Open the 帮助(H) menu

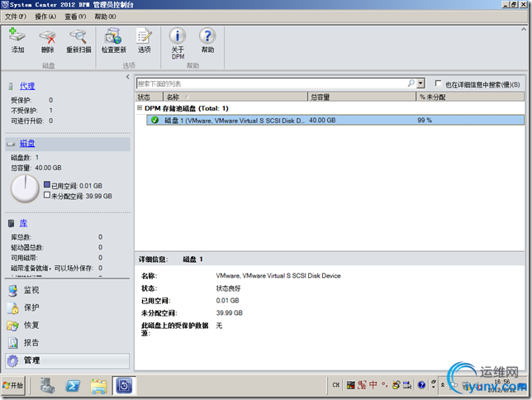(105, 17)
